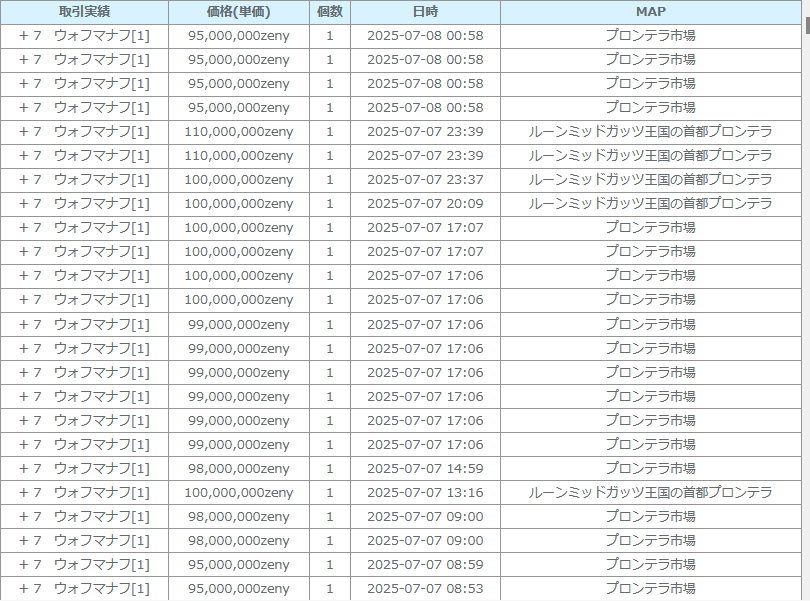The image size is (810, 601).
Task: Click the 取引実績 column header
Action: pos(84,12)
